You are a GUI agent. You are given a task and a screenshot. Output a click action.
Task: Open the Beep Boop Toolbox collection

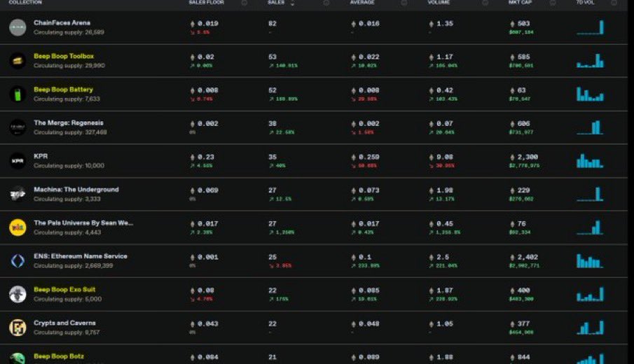point(64,56)
